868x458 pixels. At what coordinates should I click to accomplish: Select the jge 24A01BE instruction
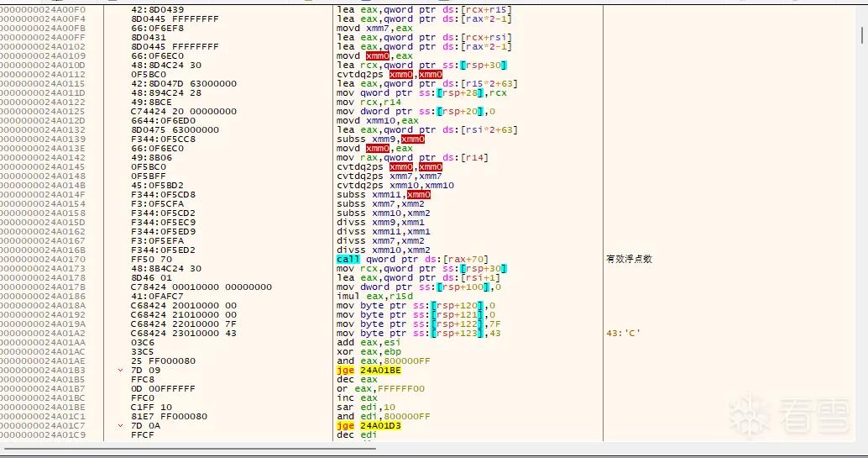(x=369, y=370)
